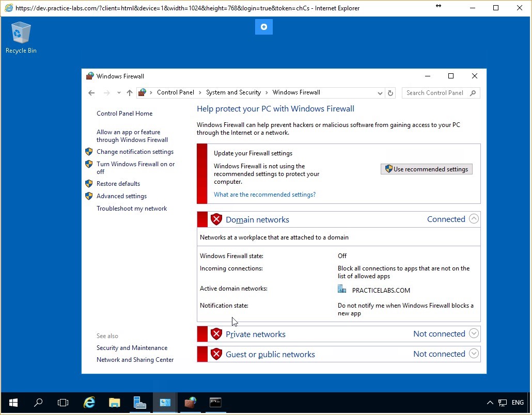The width and height of the screenshot is (532, 415).
Task: Click the shield icon next to Restore defaults
Action: [x=89, y=183]
